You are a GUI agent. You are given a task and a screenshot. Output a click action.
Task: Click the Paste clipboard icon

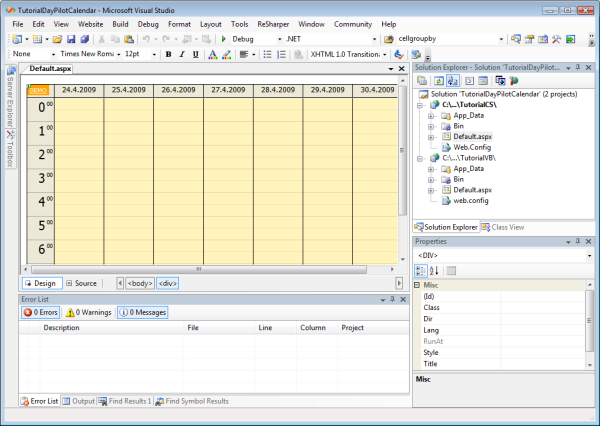pyautogui.click(x=129, y=39)
